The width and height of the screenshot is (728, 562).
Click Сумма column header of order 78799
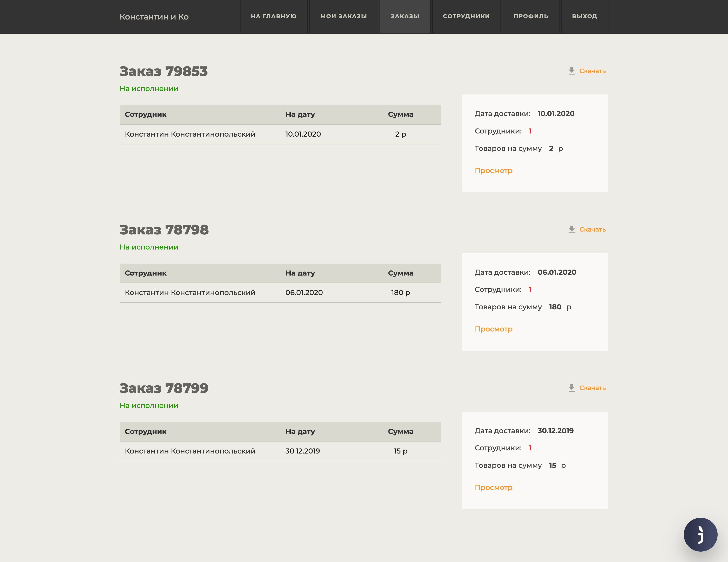(x=400, y=432)
